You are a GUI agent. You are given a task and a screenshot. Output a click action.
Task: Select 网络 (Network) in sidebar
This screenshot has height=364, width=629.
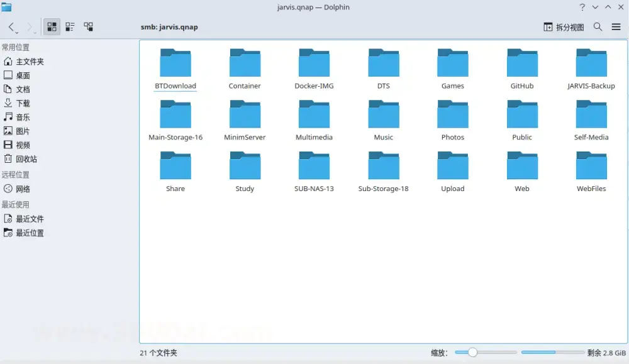coord(23,189)
